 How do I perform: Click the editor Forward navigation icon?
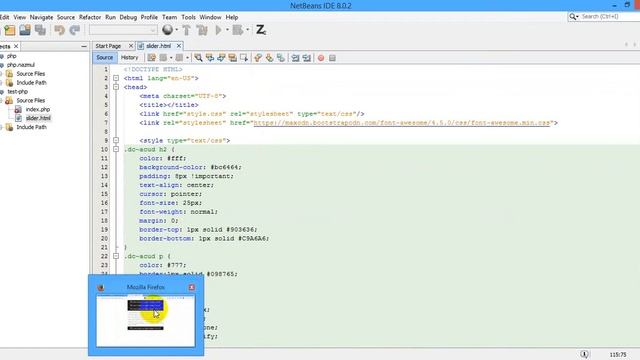179,58
